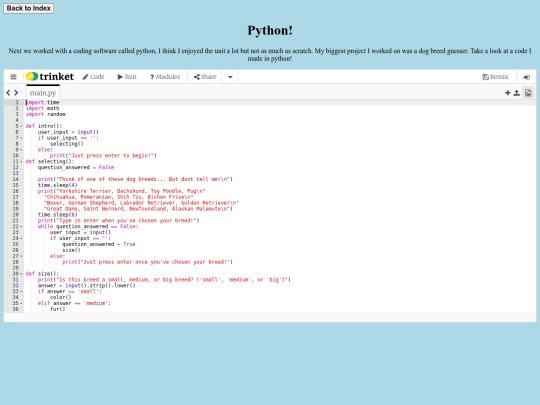The width and height of the screenshot is (540, 405).
Task: Click the 'Great Dane, Saint Bernard' string line
Action: pyautogui.click(x=138, y=209)
